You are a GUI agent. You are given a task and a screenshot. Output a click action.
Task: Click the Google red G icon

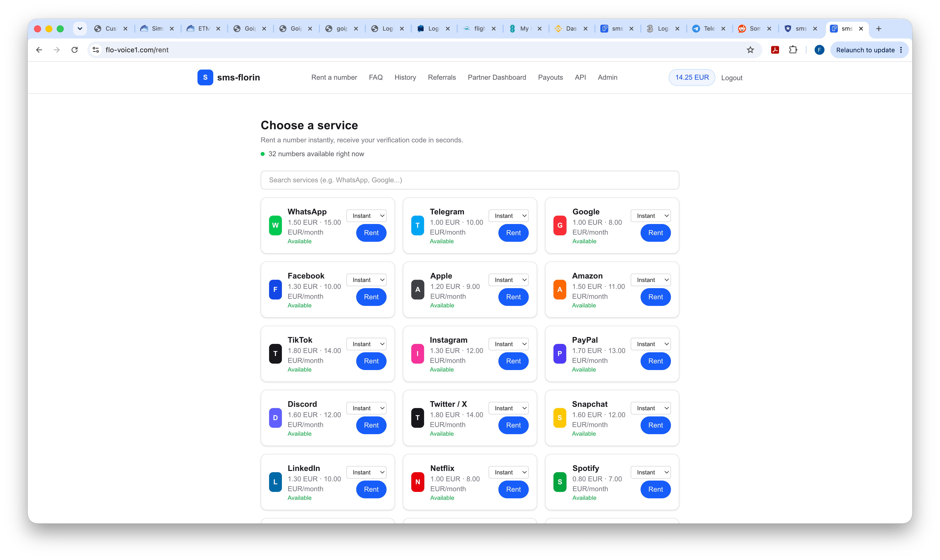[x=560, y=225]
